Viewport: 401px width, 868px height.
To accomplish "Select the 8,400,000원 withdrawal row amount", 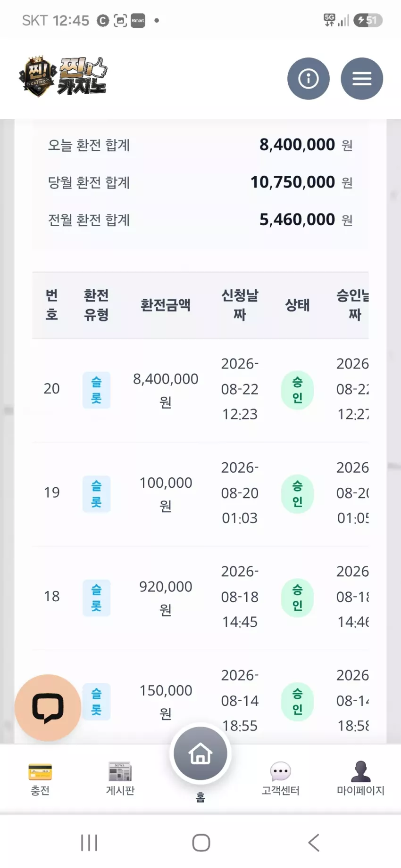I will (166, 390).
